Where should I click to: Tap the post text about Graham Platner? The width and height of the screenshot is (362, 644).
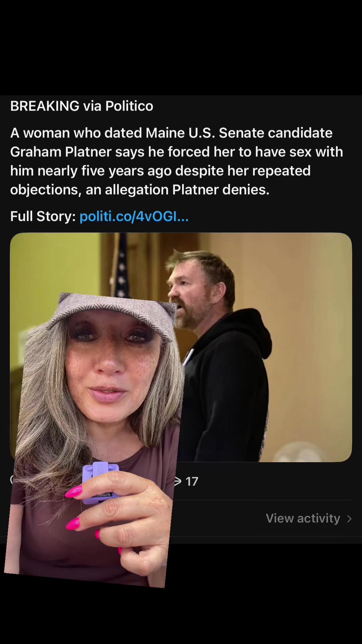(177, 161)
